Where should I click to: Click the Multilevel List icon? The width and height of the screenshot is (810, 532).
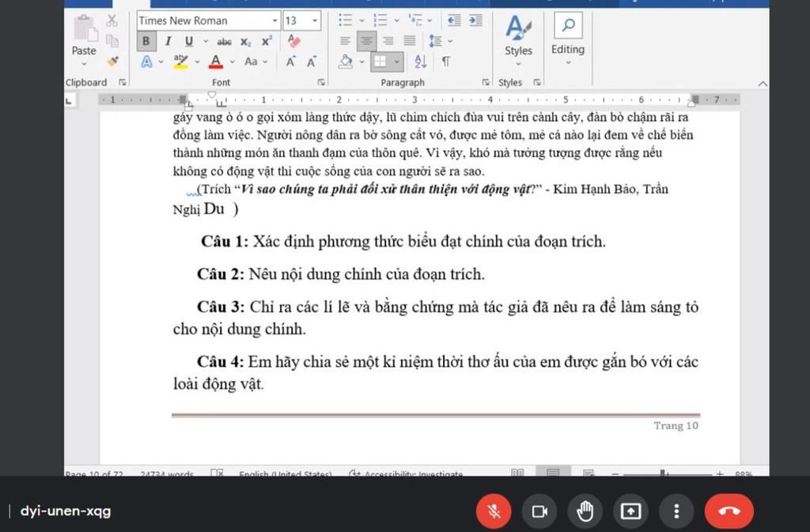click(415, 21)
